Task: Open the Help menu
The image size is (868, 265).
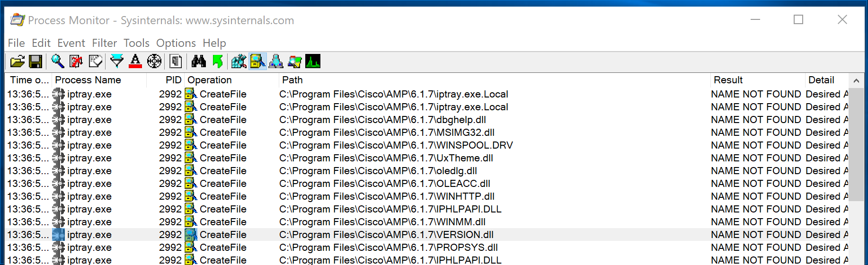Action: [x=214, y=43]
